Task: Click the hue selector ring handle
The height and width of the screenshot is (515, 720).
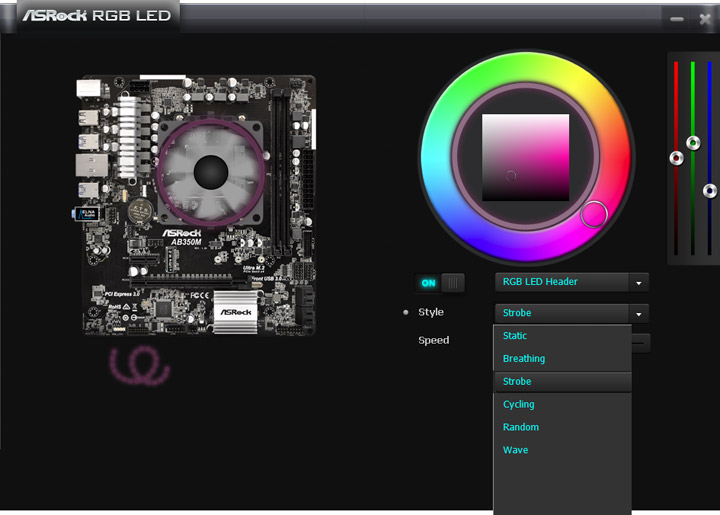Action: [594, 214]
